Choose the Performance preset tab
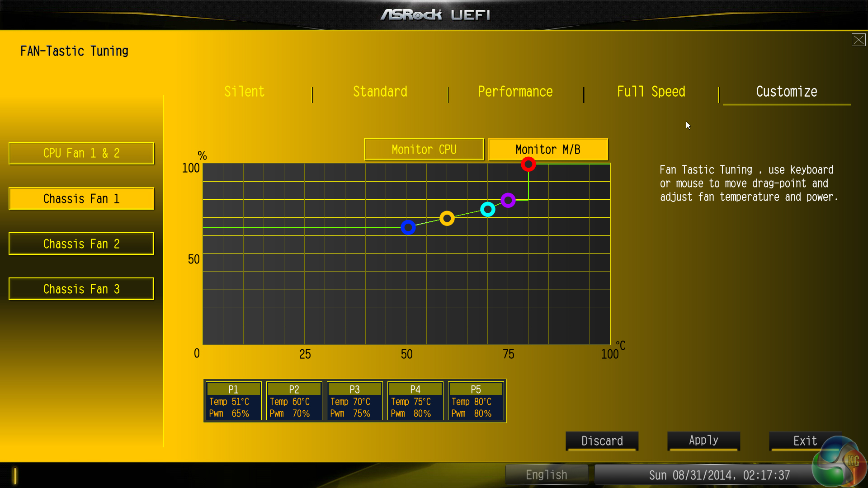This screenshot has width=868, height=488. coord(515,92)
